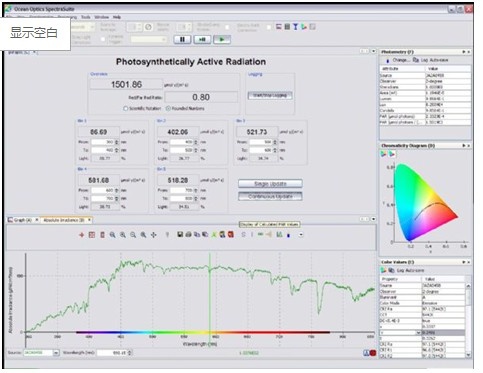Image resolution: width=483 pixels, height=373 pixels.
Task: Click the red crosshair icon in graph toolbar
Action: [x=81, y=235]
